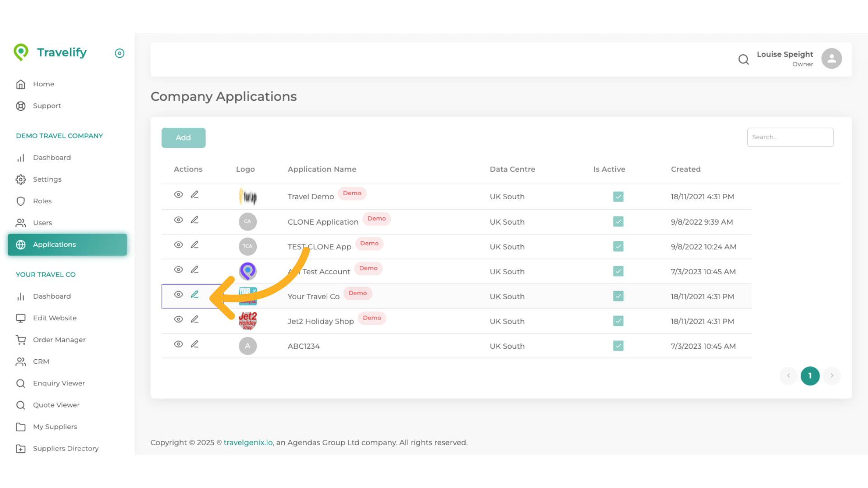This screenshot has height=488, width=868.
Task: Click the search magnifier near Louise Speight
Action: coord(744,59)
